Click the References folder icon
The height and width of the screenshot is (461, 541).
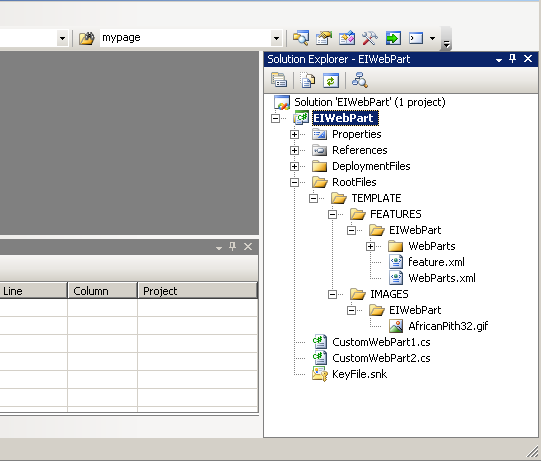pyautogui.click(x=319, y=150)
